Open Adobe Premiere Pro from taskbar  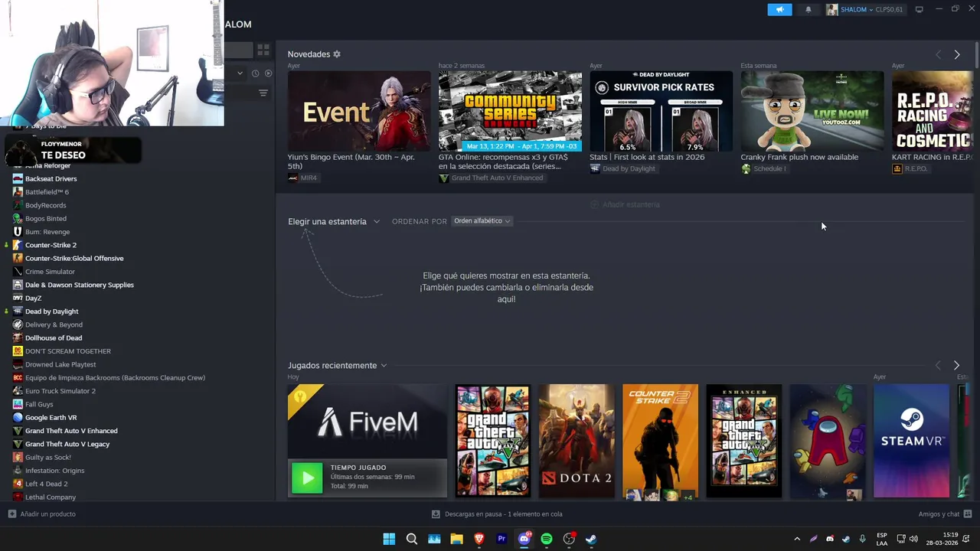(501, 539)
